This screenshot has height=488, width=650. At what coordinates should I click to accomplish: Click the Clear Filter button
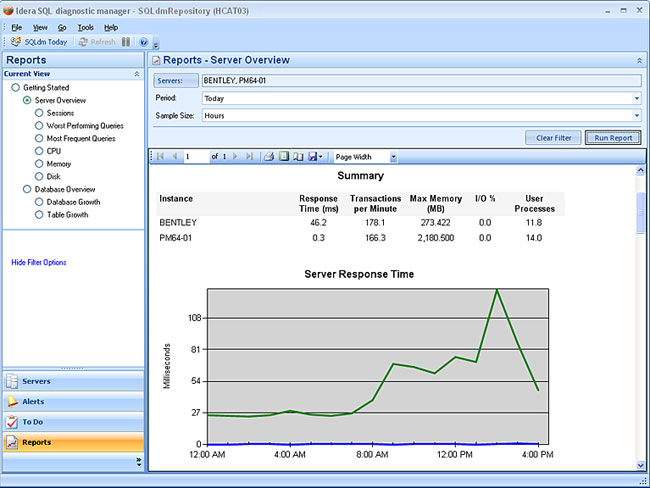[553, 138]
